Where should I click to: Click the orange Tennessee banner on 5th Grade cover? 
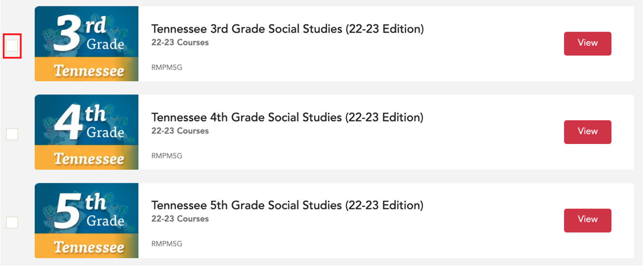click(x=86, y=246)
